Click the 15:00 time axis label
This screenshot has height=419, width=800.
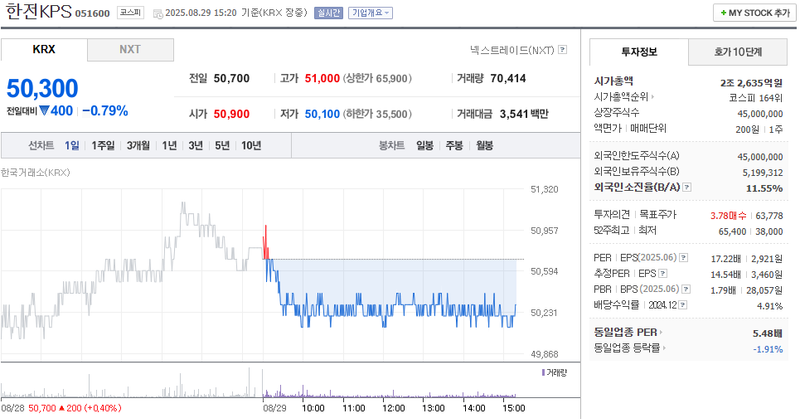tap(514, 408)
